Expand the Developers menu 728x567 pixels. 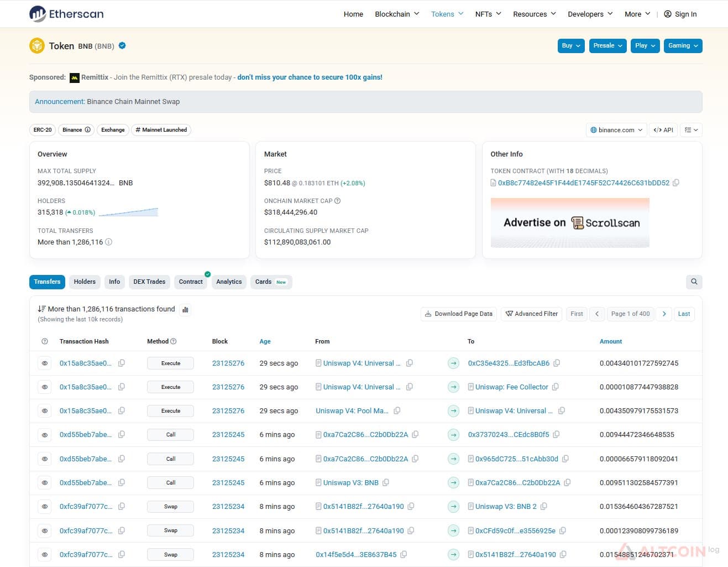pyautogui.click(x=590, y=14)
